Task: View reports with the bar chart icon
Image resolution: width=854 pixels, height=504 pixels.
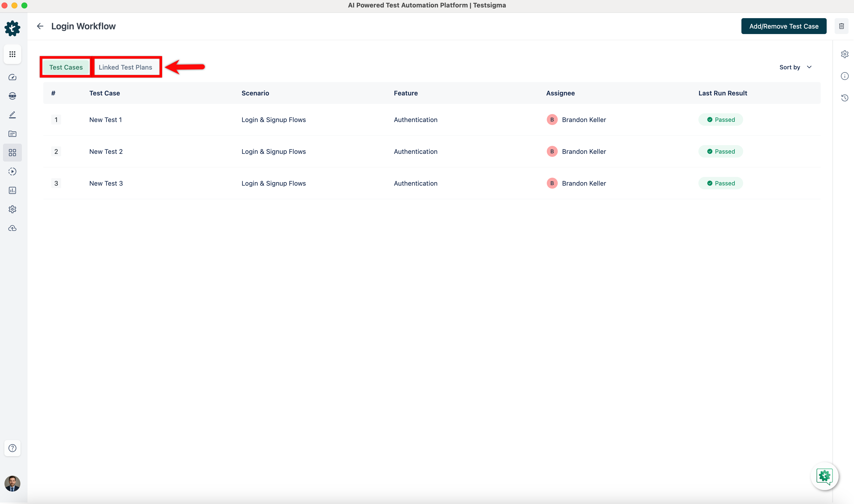Action: tap(12, 190)
